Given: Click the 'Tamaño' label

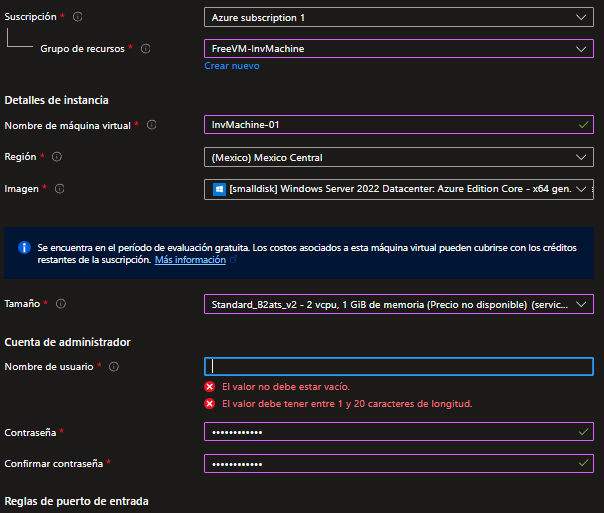Looking at the screenshot, I should pyautogui.click(x=22, y=303).
